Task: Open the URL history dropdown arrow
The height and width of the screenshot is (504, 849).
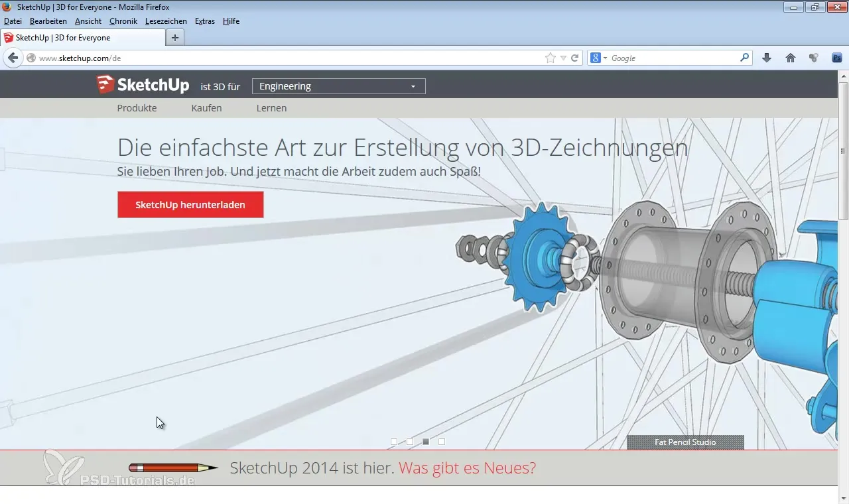Action: pos(563,58)
